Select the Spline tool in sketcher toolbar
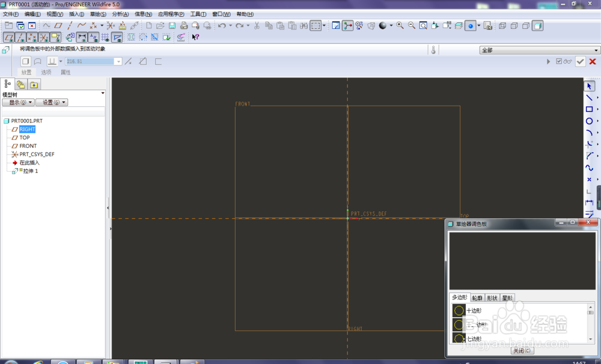Image resolution: width=601 pixels, height=364 pixels. pyautogui.click(x=589, y=168)
